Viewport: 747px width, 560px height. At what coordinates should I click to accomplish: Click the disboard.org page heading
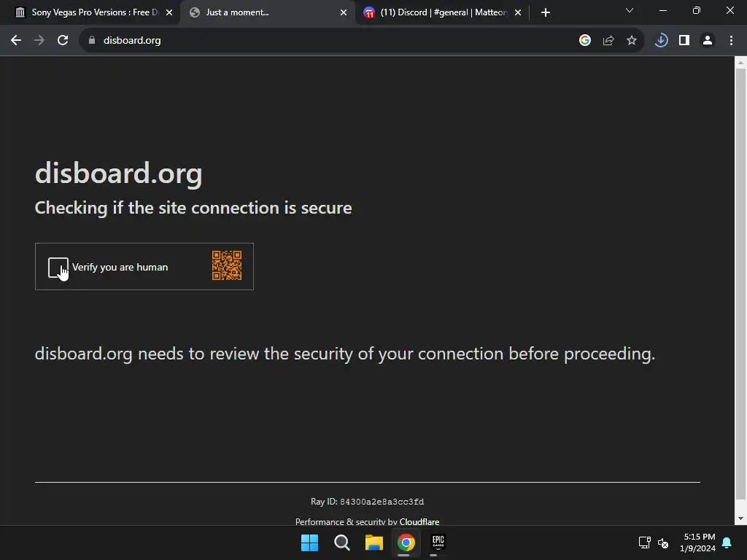tap(119, 174)
